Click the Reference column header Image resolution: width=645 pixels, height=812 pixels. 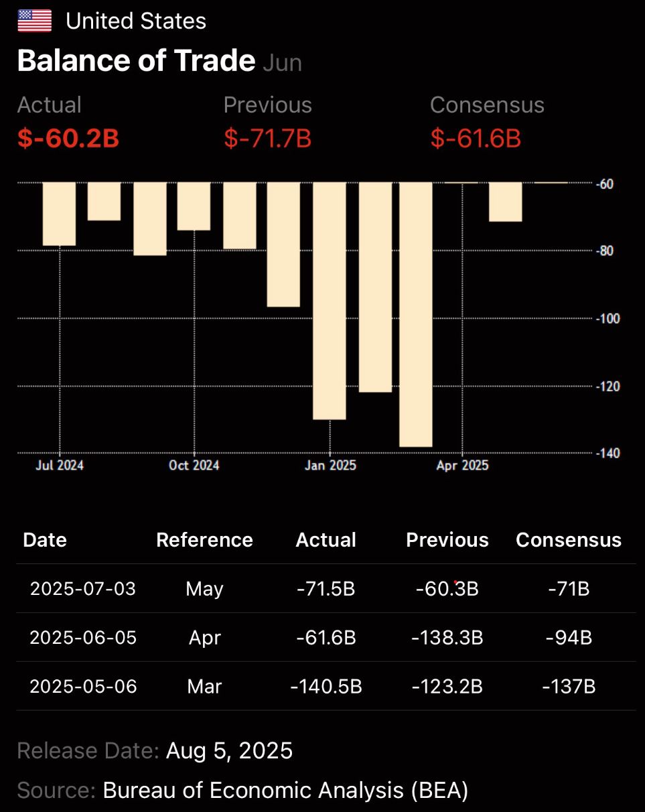[204, 540]
